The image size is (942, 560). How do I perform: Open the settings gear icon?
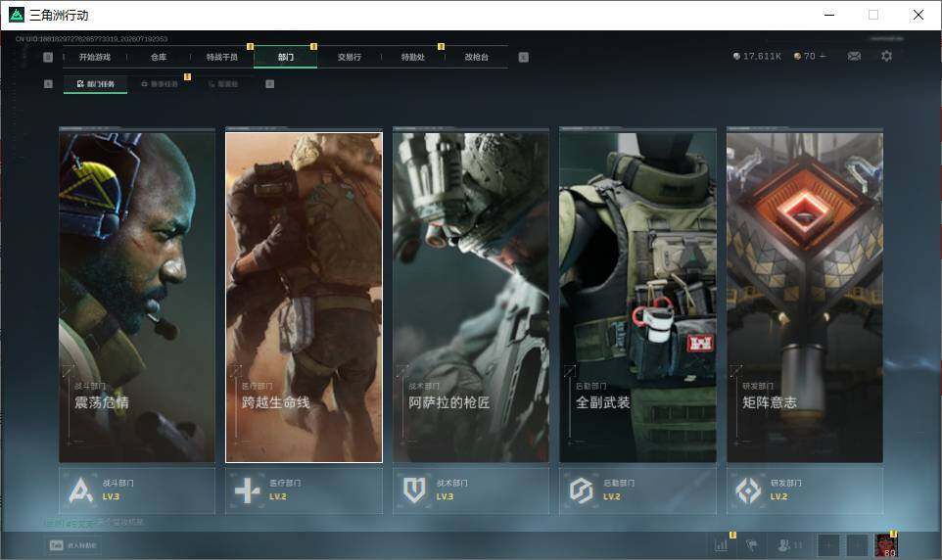[886, 56]
